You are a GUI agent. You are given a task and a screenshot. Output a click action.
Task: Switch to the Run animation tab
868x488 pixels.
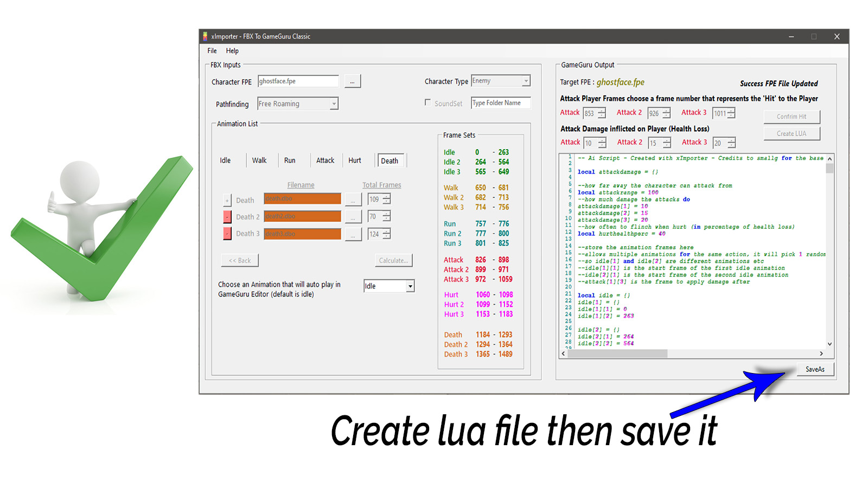click(x=290, y=160)
